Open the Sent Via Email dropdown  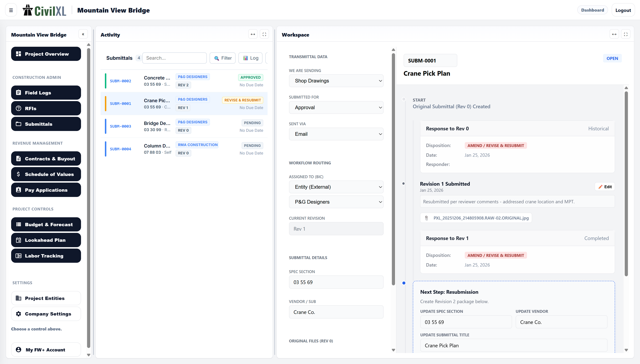point(336,134)
